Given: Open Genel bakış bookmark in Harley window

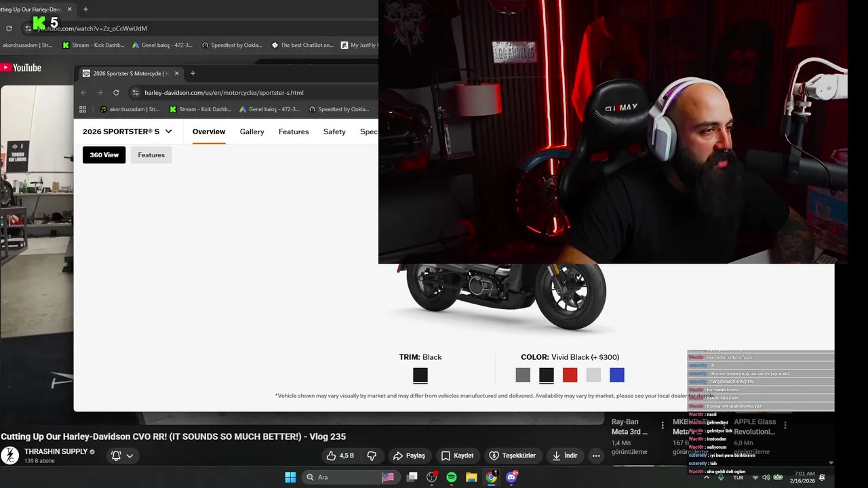Looking at the screenshot, I should (x=269, y=109).
